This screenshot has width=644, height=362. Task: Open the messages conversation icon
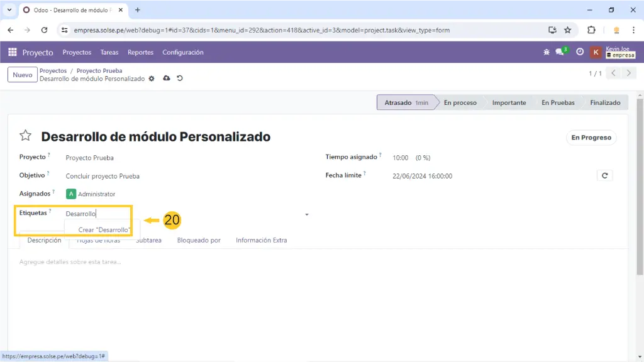pyautogui.click(x=560, y=52)
